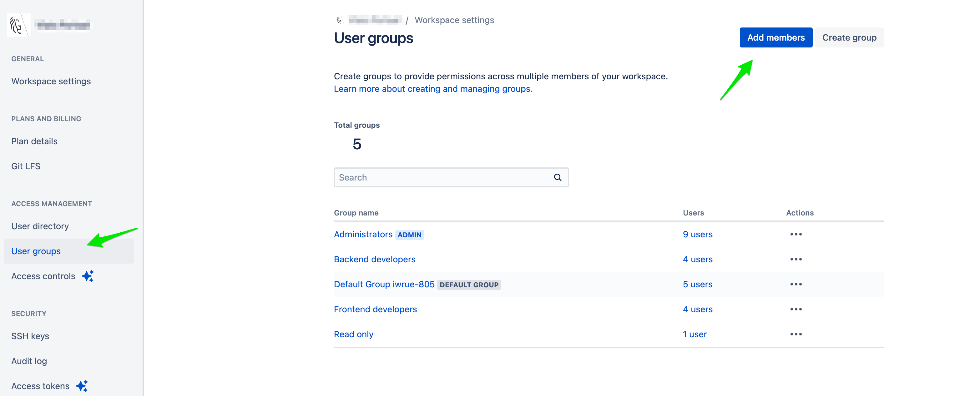Click the groups Search input field
This screenshot has width=980, height=396.
click(441, 177)
